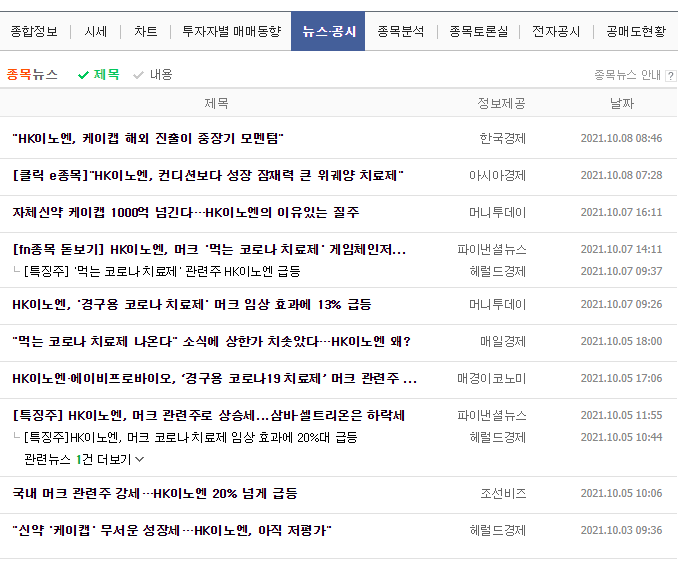Switch to the 시세 tab
686x565 pixels.
[x=95, y=32]
